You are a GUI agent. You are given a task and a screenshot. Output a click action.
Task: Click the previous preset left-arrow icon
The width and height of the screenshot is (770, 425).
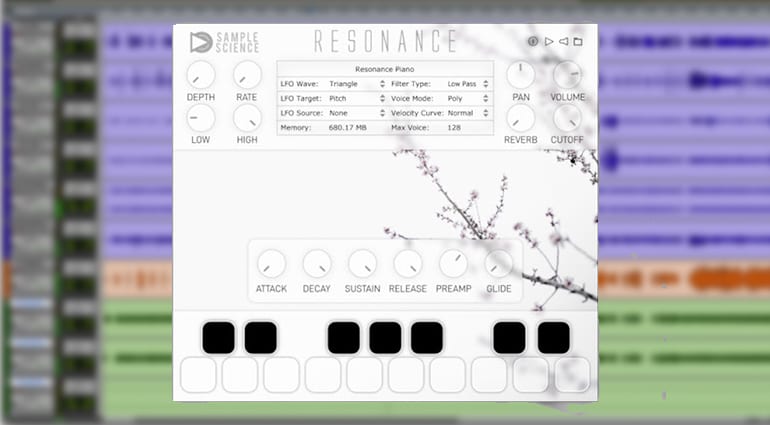pos(564,42)
